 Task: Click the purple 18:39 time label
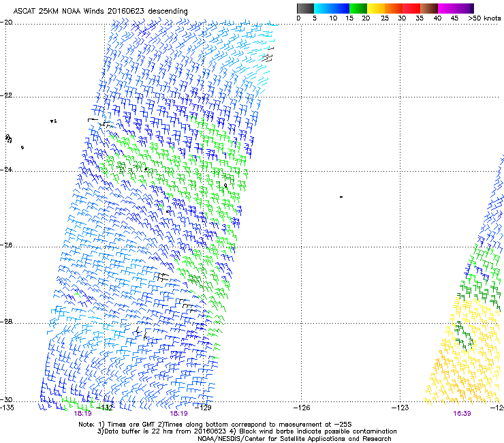pos(462,414)
